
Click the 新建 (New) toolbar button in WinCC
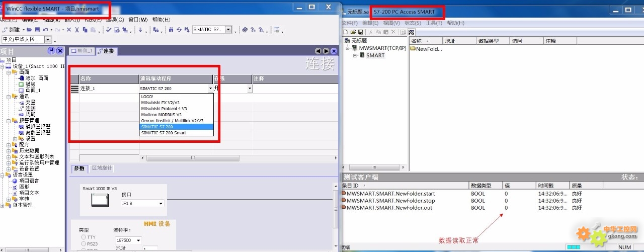pos(11,30)
